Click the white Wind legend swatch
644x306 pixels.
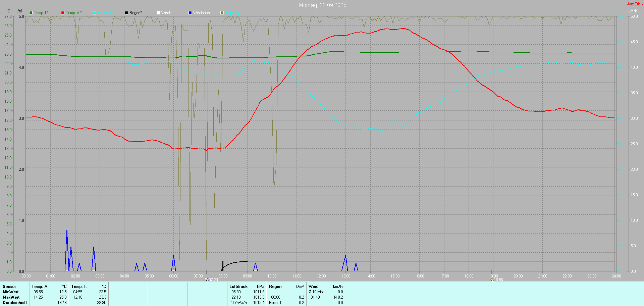(158, 13)
